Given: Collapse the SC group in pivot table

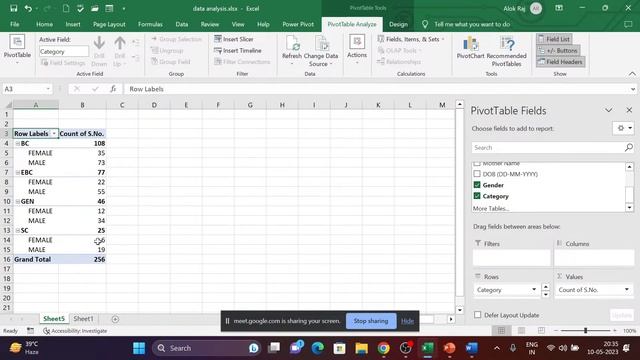Looking at the screenshot, I should pyautogui.click(x=18, y=230).
